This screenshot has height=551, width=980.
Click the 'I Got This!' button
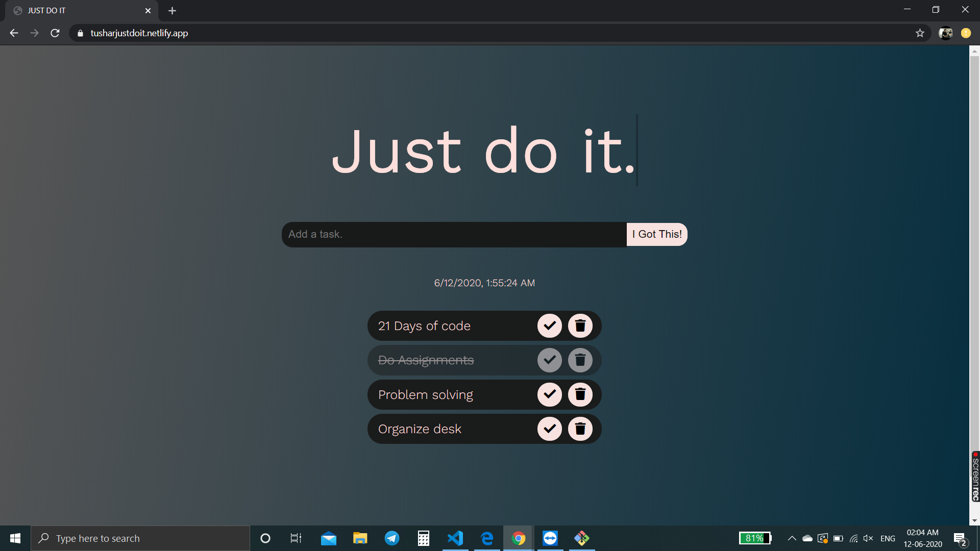point(657,234)
